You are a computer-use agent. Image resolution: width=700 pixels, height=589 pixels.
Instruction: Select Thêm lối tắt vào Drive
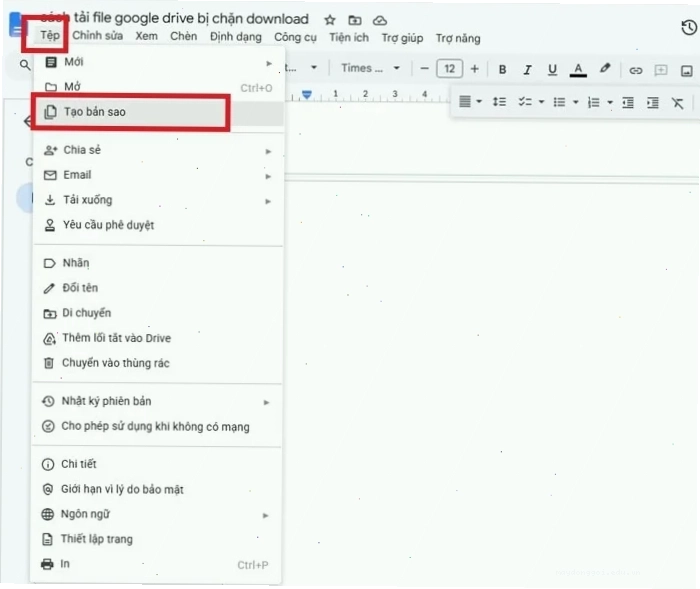(x=158, y=338)
